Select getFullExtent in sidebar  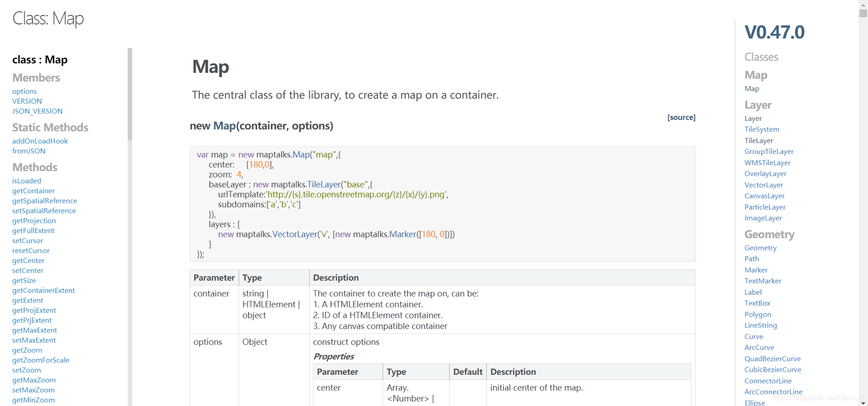(x=33, y=231)
